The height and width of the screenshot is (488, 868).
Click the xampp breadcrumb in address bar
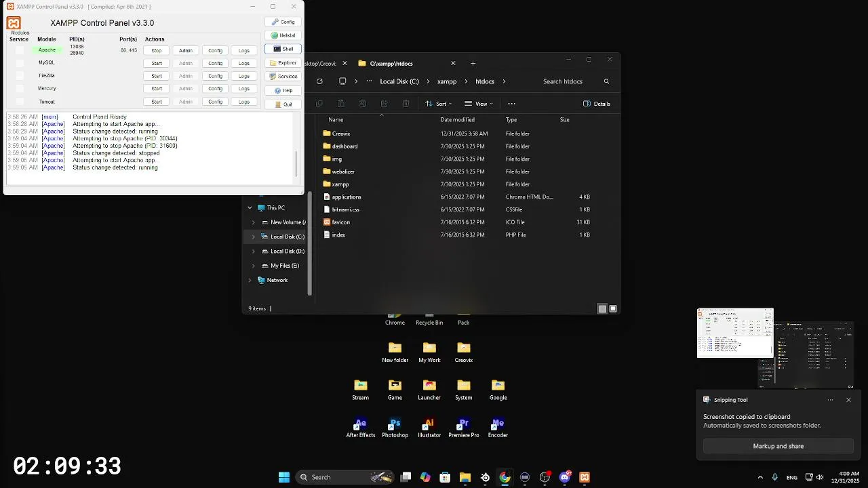(447, 81)
